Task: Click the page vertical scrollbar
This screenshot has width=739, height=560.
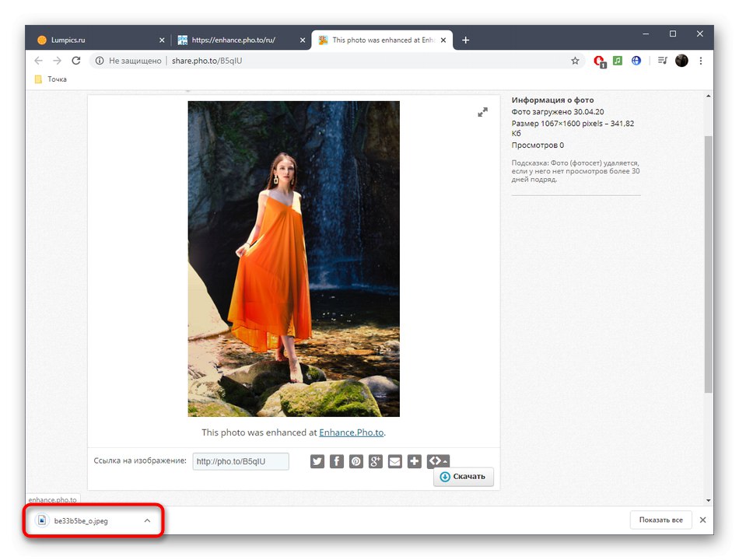Action: [x=709, y=264]
